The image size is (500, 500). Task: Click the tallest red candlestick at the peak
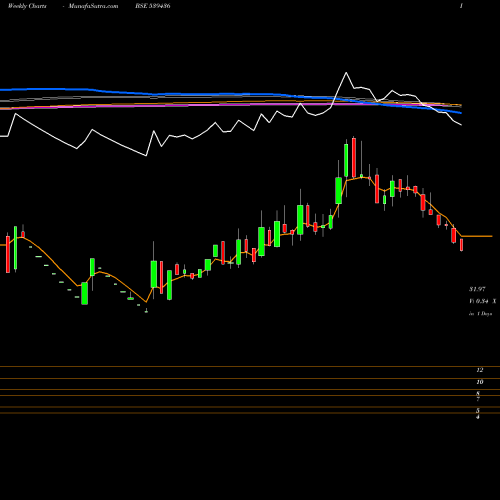tap(354, 157)
